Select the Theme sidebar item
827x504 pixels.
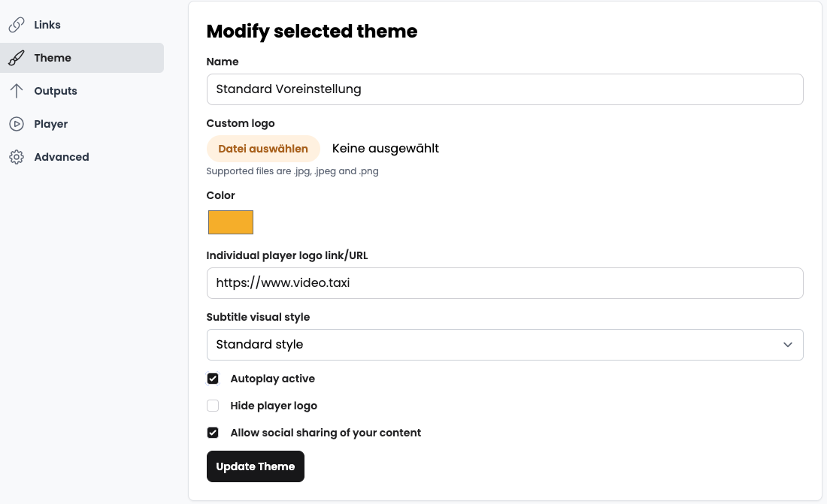click(x=82, y=58)
